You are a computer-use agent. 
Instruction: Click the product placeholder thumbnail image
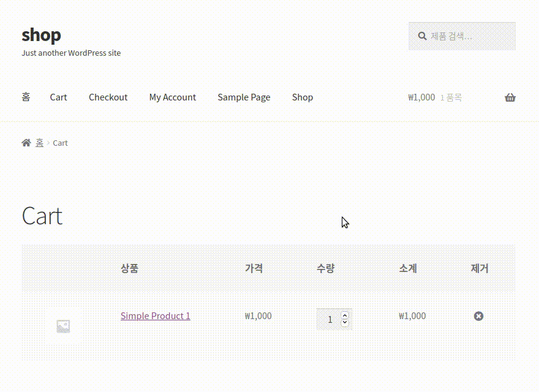(x=63, y=326)
